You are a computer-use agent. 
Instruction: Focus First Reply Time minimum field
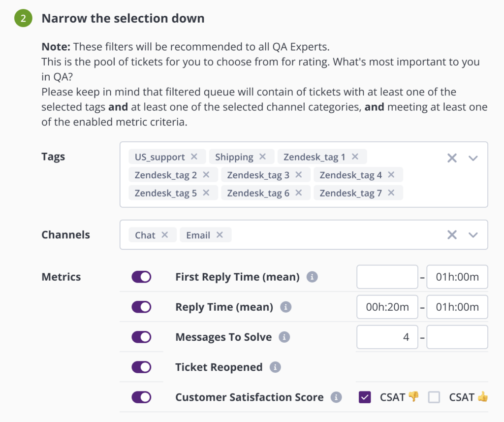[x=387, y=277]
